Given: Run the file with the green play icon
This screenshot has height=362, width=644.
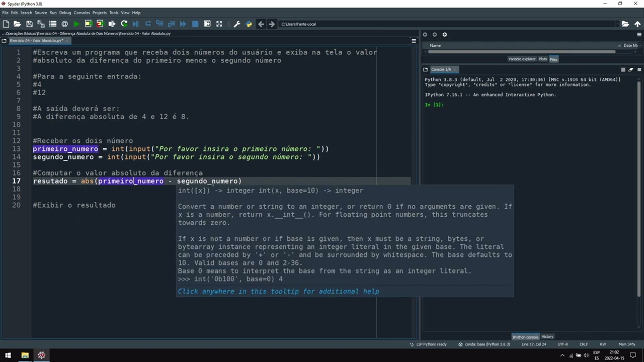Looking at the screenshot, I should [x=76, y=24].
